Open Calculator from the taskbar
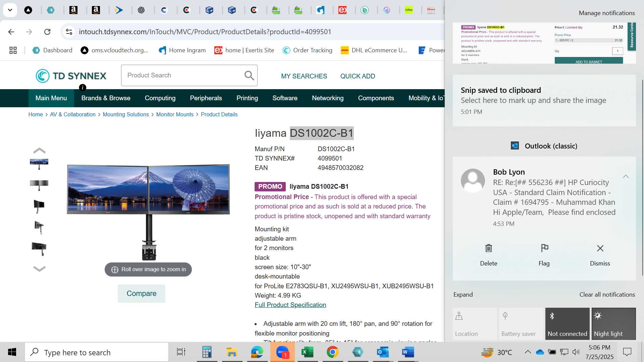This screenshot has width=644, height=362. coord(207,352)
